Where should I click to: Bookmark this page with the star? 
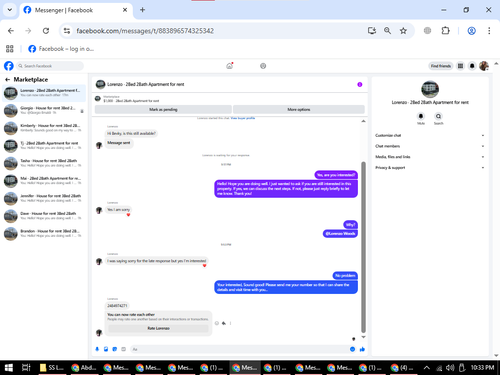click(403, 31)
